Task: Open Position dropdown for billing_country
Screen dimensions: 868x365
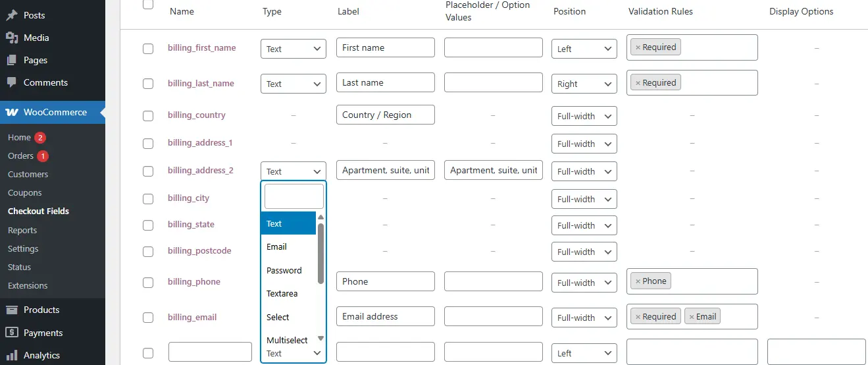Action: tap(584, 116)
